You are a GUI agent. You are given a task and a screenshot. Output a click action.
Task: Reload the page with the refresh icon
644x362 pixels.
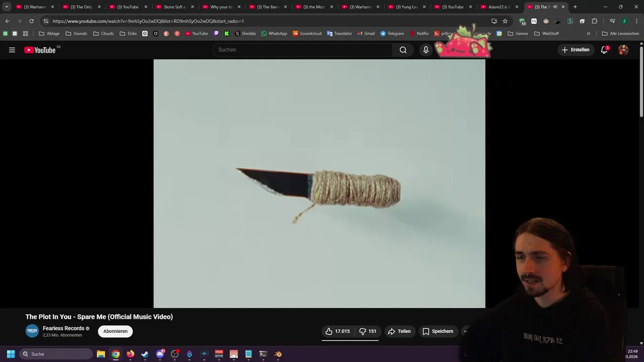[x=31, y=21]
